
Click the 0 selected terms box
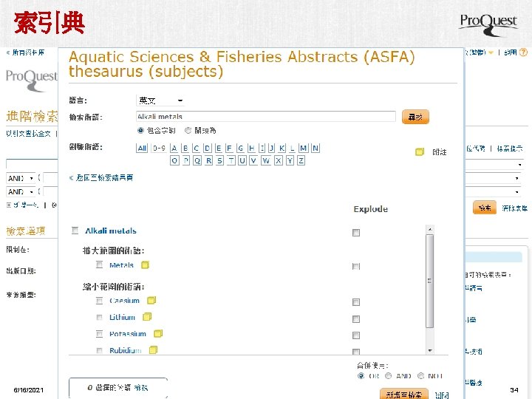[x=118, y=388]
